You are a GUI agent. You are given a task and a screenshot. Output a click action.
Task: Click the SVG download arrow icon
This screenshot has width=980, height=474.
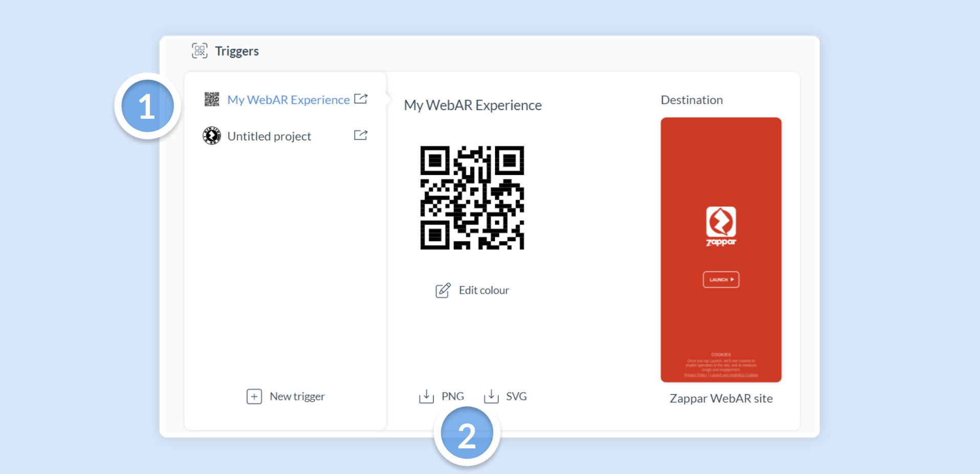(491, 396)
